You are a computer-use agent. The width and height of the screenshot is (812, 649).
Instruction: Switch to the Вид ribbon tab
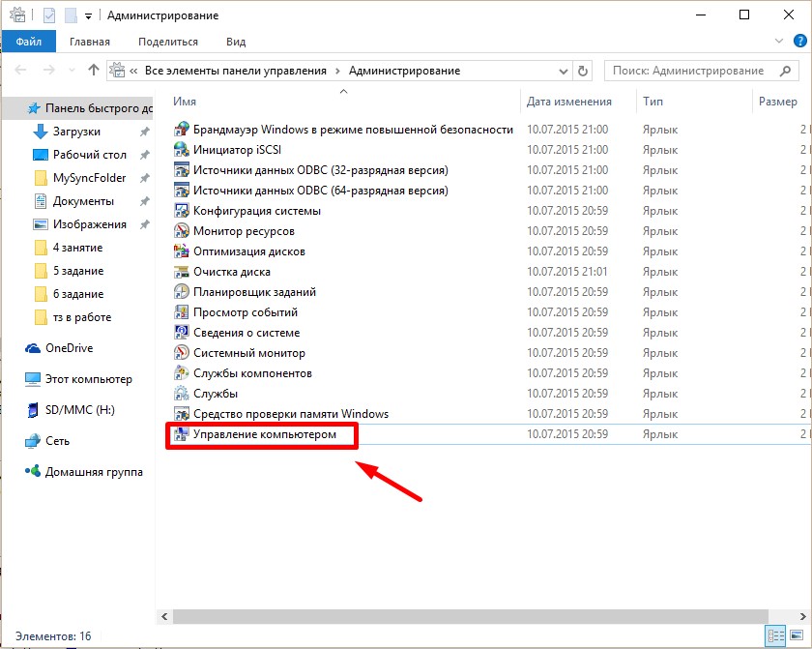click(236, 42)
